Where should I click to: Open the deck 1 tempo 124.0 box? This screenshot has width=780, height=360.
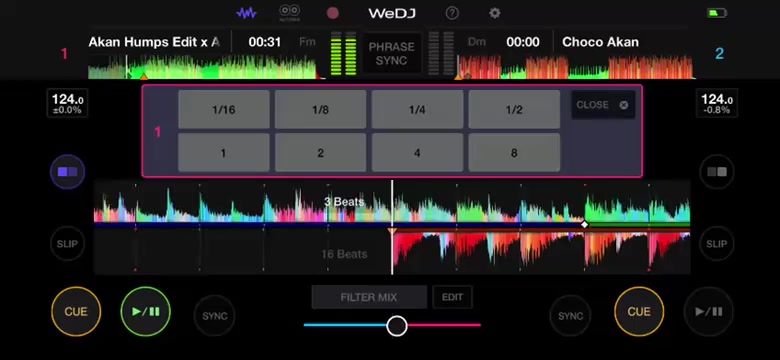pyautogui.click(x=67, y=103)
